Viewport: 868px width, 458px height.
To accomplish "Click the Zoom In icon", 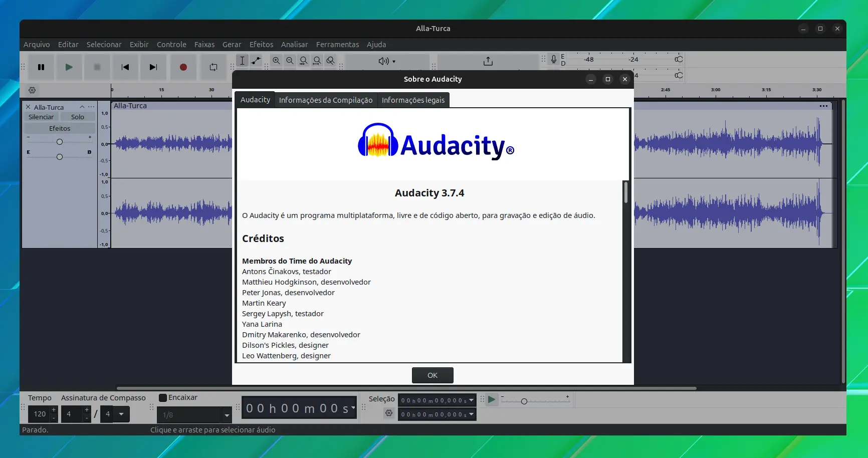I will [276, 61].
